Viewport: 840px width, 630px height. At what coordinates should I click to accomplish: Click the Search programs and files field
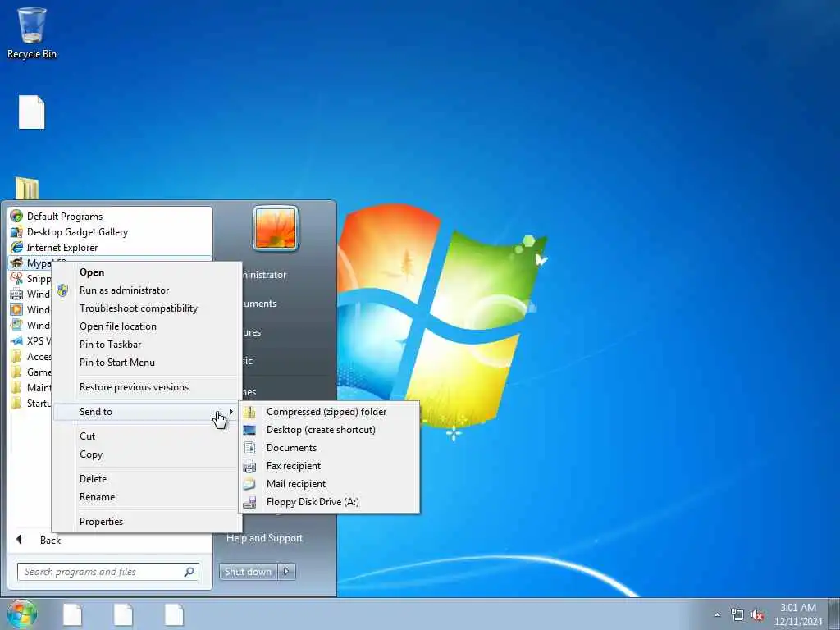[107, 572]
